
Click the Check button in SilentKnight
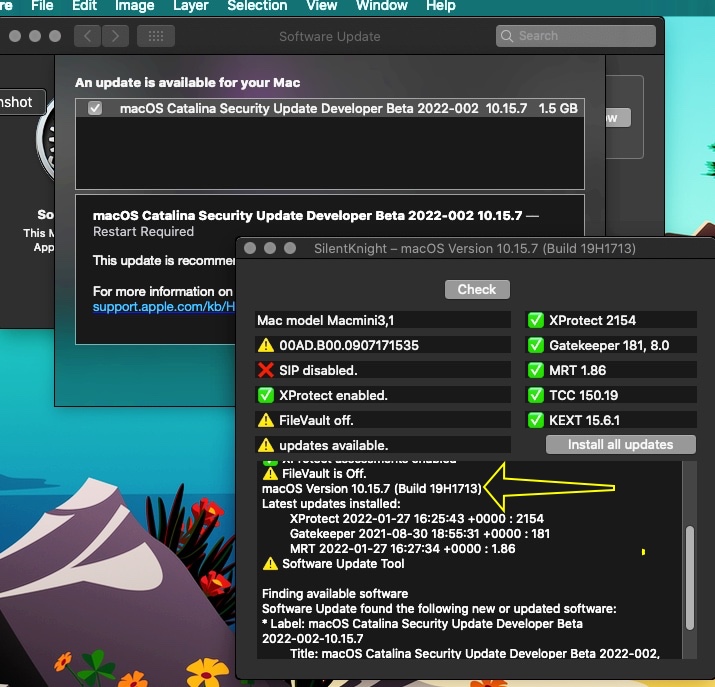[477, 289]
